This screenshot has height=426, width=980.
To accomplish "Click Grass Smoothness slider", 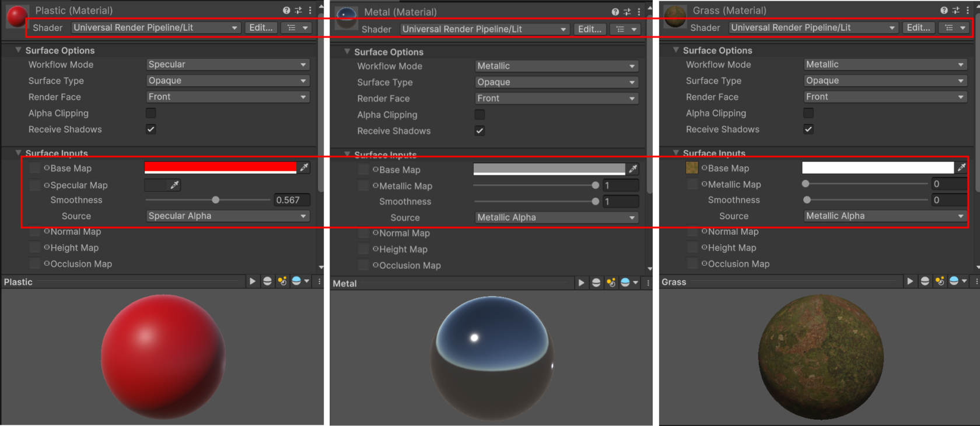I will [x=865, y=200].
